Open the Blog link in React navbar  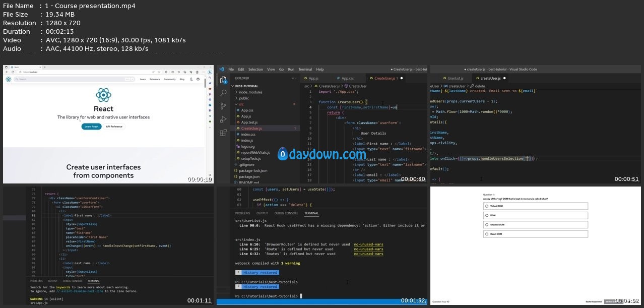[x=182, y=79]
